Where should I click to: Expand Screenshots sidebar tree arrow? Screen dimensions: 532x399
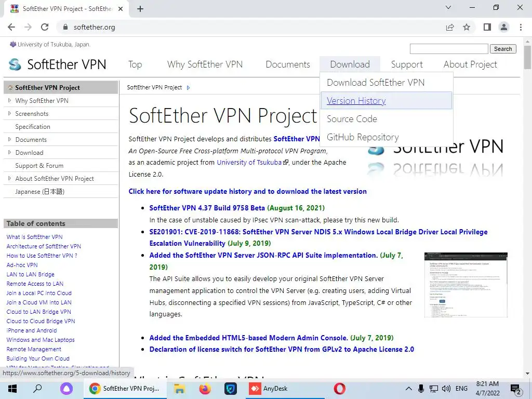(x=9, y=113)
